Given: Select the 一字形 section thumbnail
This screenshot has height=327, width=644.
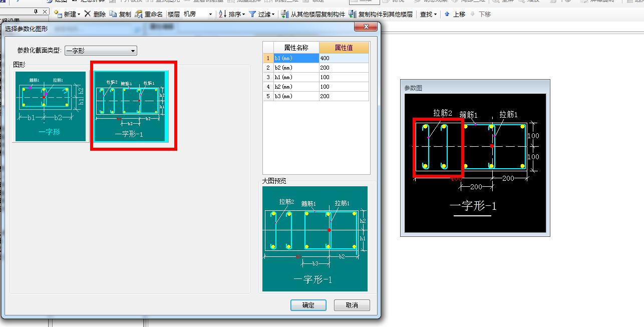Looking at the screenshot, I should point(51,106).
